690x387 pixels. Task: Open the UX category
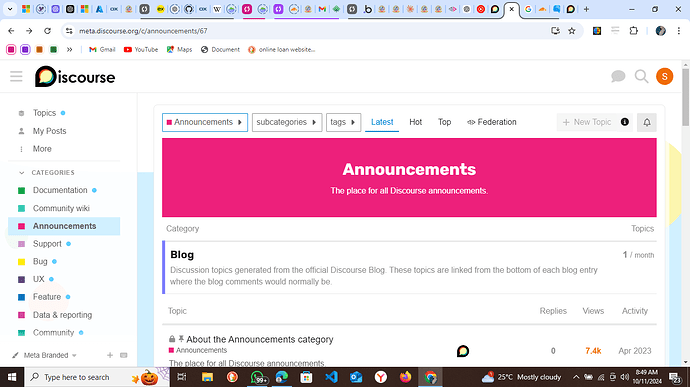[39, 279]
